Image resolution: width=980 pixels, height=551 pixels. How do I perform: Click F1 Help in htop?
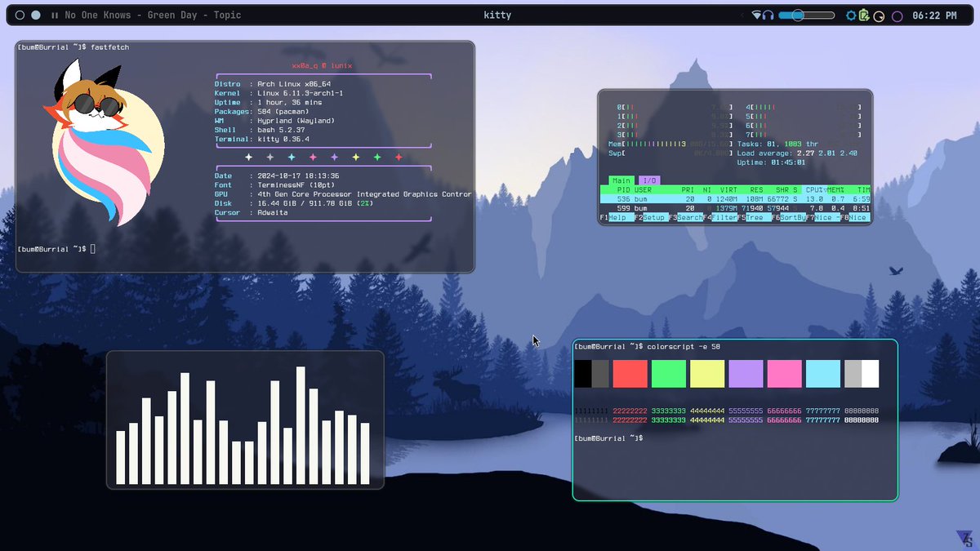tap(618, 218)
